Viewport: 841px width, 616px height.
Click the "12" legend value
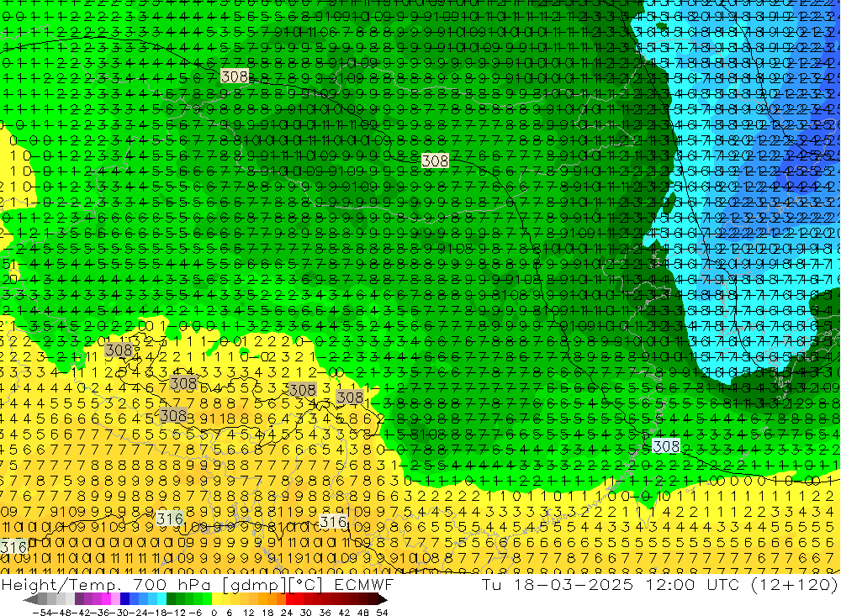(x=248, y=612)
